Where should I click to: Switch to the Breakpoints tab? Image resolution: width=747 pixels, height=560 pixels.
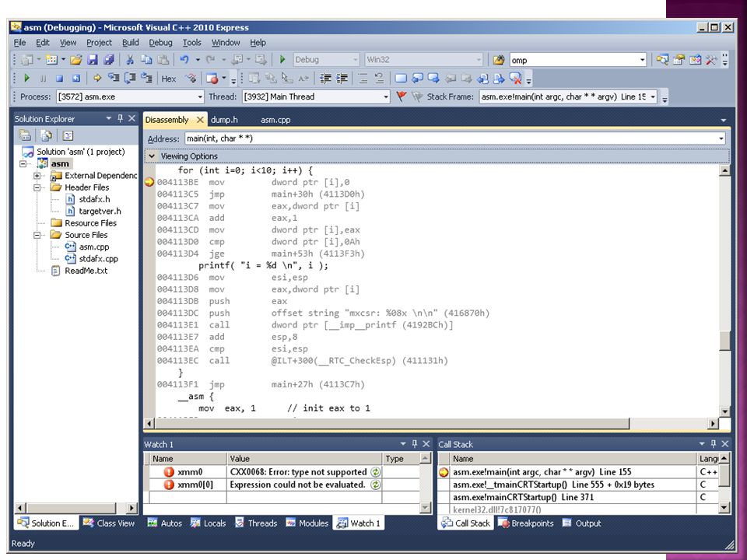click(526, 523)
